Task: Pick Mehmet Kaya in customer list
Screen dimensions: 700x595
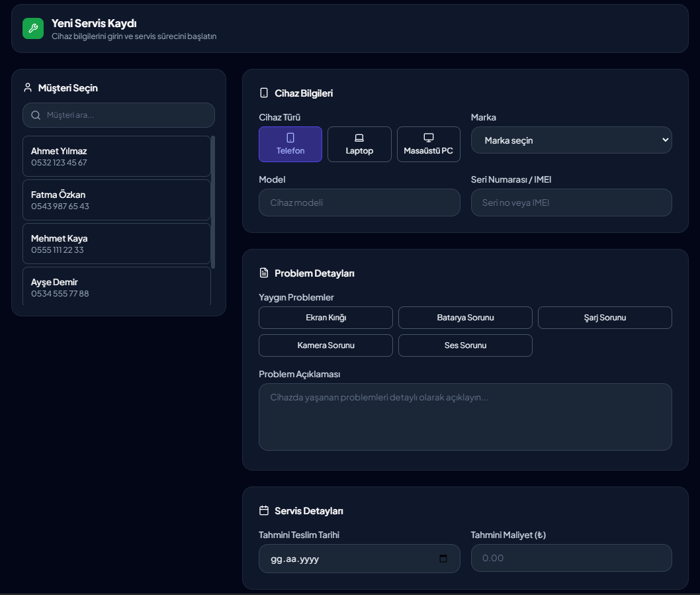Action: [x=116, y=244]
